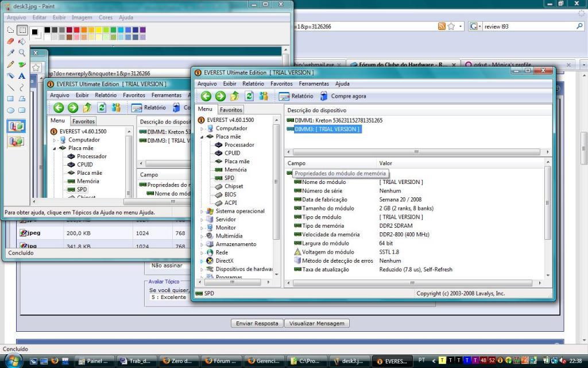Expand the DirectX tree node
588x368 pixels.
coord(202,261)
